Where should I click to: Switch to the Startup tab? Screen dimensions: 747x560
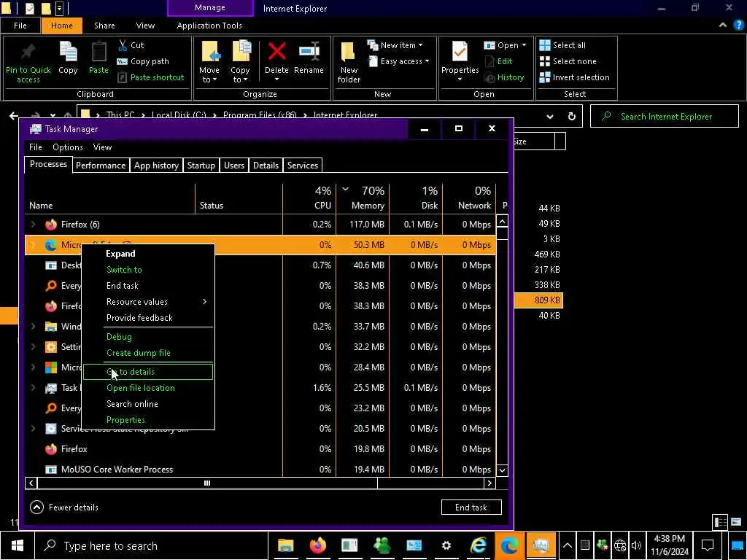point(201,166)
